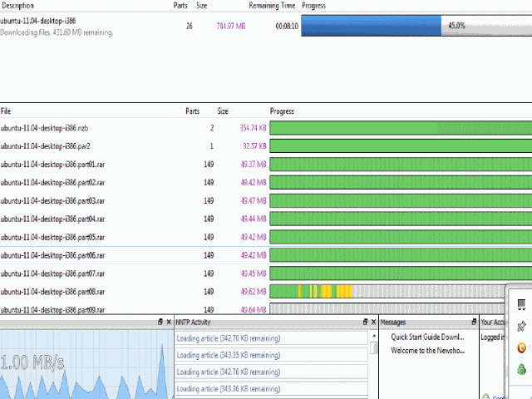Viewport: 532px width, 399px height.
Task: Sort file list by File column
Action: 6,111
